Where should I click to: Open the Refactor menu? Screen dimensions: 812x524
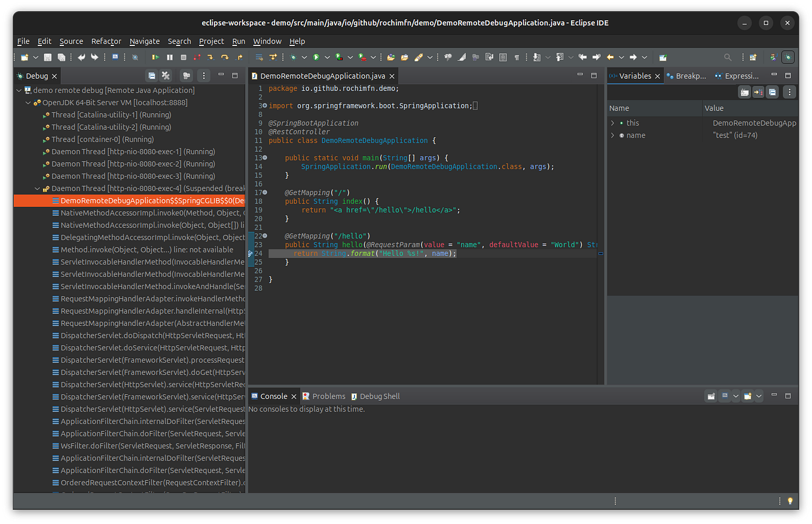106,41
